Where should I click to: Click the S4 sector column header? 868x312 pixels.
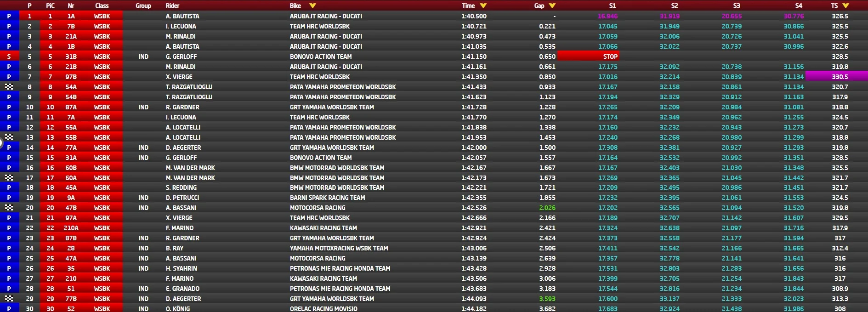[x=799, y=6]
